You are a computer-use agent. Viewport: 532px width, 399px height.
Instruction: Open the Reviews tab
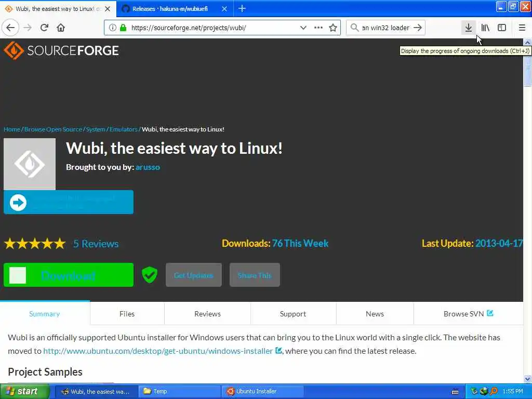207,314
